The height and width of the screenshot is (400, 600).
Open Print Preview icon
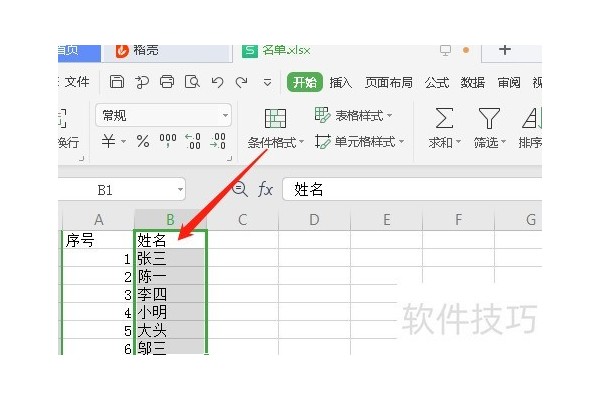[192, 82]
